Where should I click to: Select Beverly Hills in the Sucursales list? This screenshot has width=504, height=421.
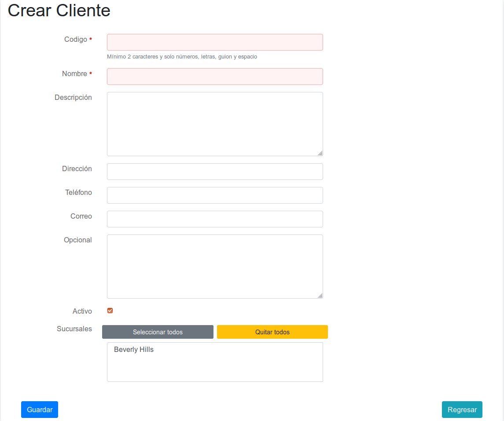point(134,350)
